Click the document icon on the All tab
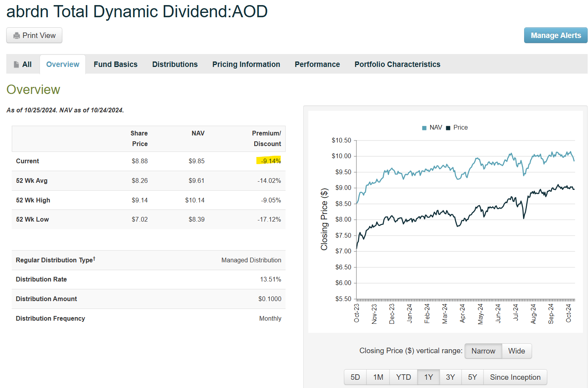The width and height of the screenshot is (588, 388). (16, 64)
